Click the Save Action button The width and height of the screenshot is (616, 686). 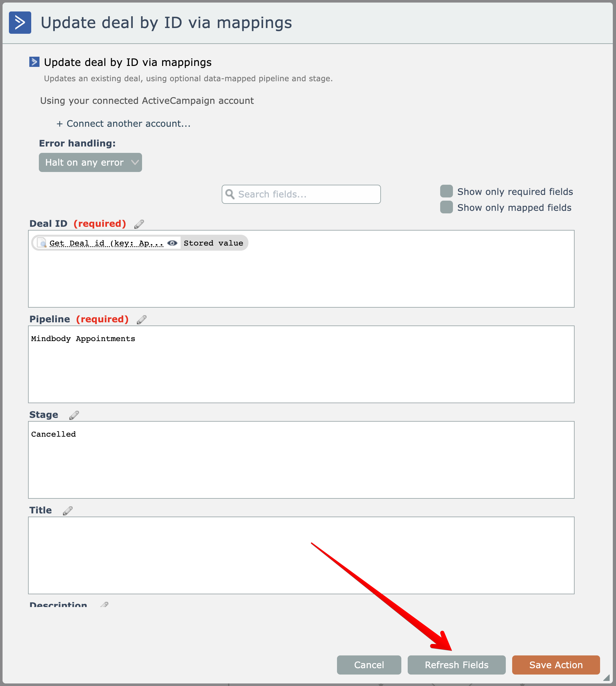coord(556,665)
